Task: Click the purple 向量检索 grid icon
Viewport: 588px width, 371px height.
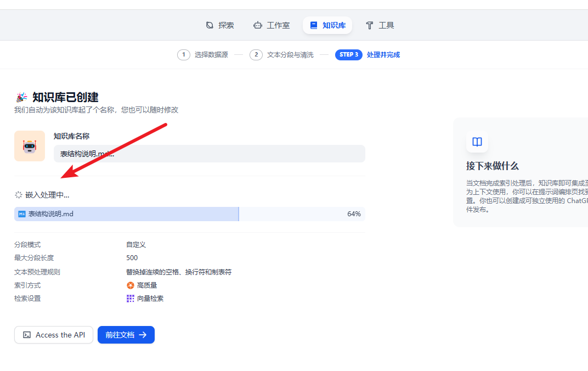Action: [x=131, y=299]
